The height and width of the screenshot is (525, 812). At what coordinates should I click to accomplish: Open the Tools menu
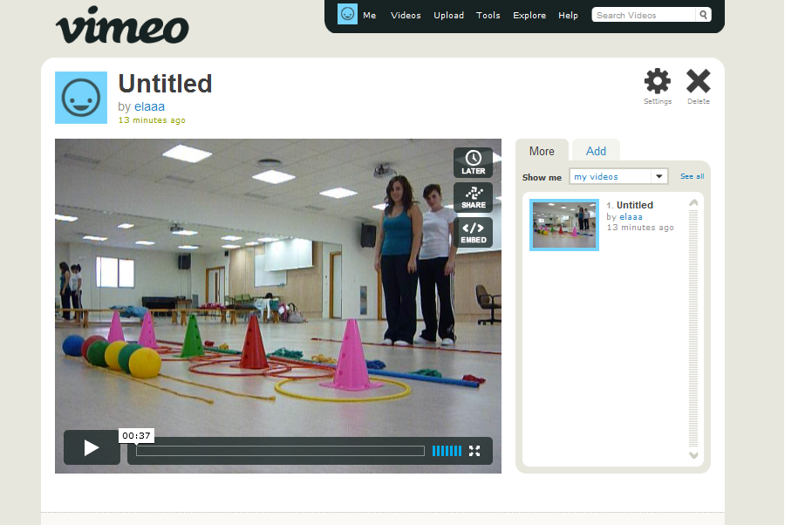click(488, 16)
